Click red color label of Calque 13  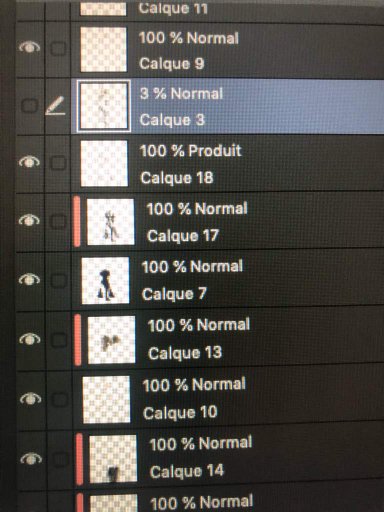point(78,340)
